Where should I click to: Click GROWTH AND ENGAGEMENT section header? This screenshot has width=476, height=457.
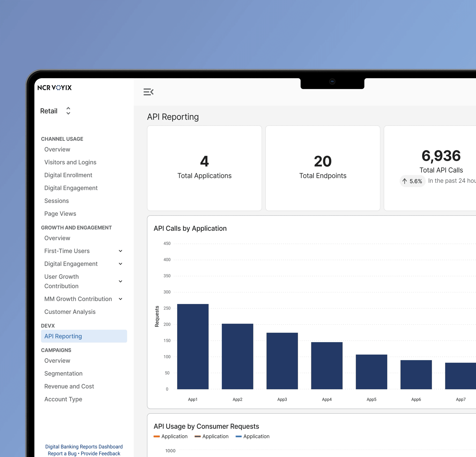coord(76,228)
